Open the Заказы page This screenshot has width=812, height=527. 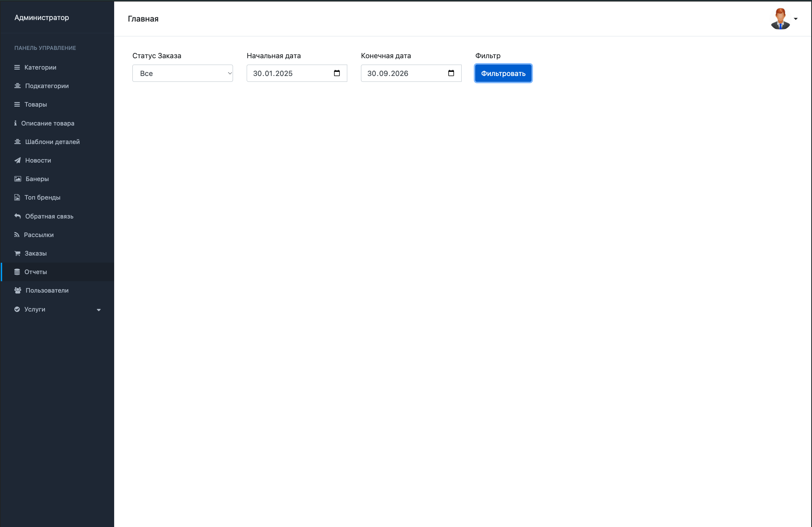57,253
